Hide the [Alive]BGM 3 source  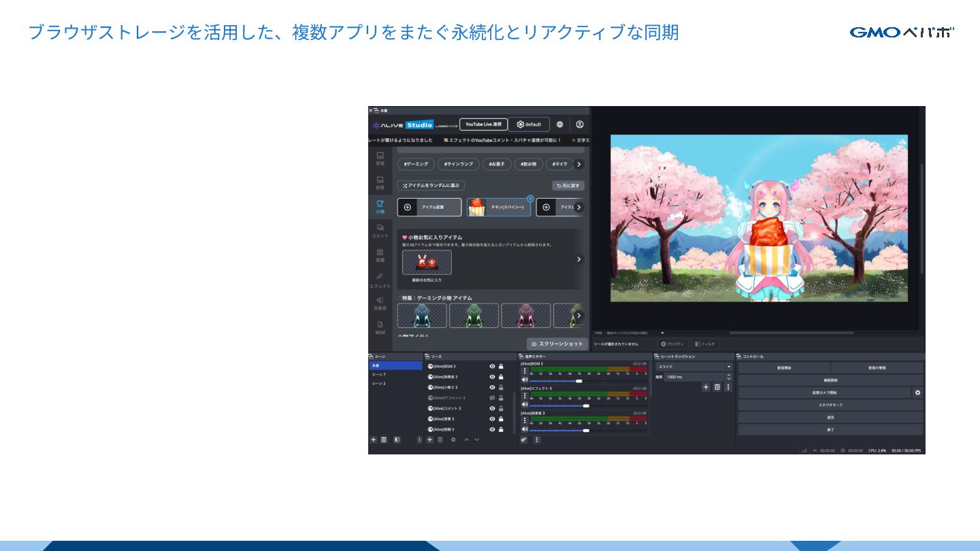tap(492, 367)
